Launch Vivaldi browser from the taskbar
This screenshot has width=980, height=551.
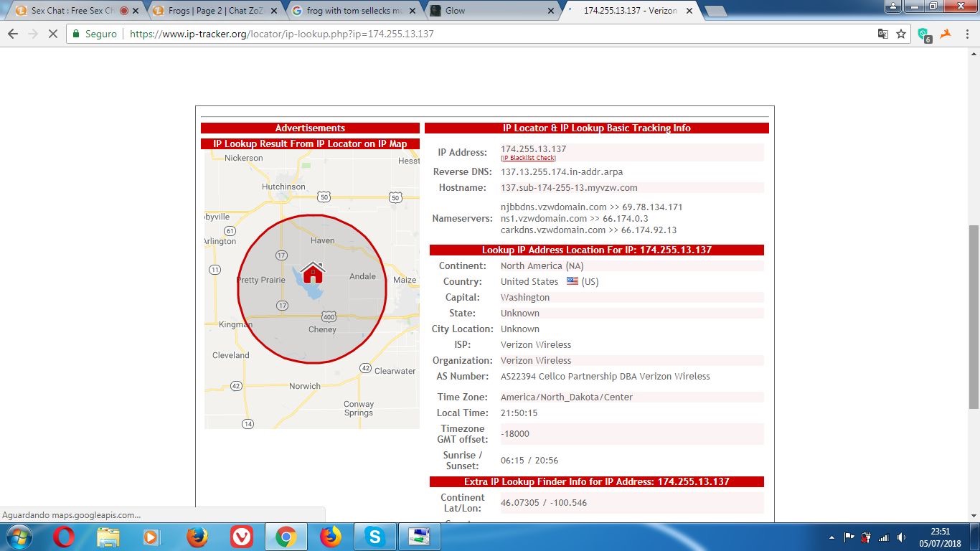(241, 536)
